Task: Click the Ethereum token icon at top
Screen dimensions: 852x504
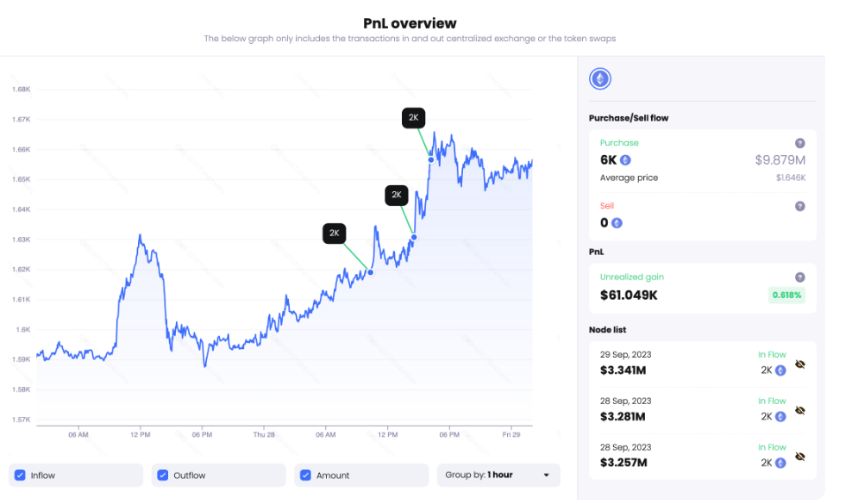Action: click(x=599, y=79)
